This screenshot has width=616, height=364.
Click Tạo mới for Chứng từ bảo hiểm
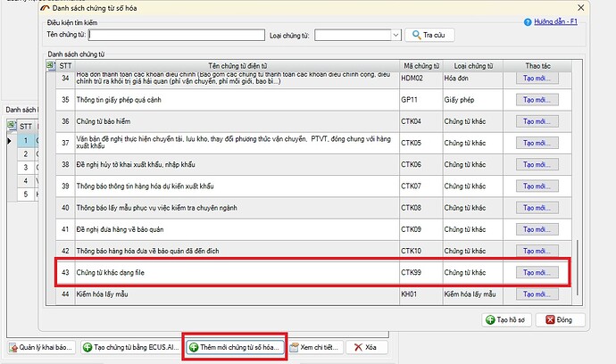click(x=537, y=121)
